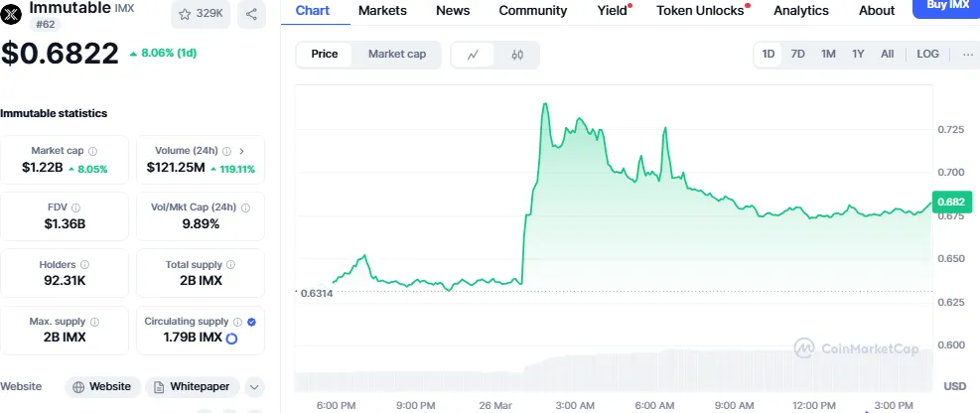Click the 0.6314 opening price label
This screenshot has height=413, width=980.
pos(317,293)
